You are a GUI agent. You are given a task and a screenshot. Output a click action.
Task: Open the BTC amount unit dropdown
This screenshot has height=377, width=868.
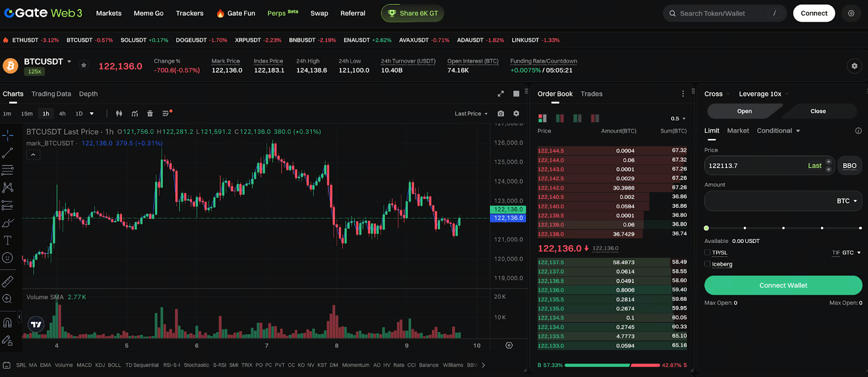(847, 201)
